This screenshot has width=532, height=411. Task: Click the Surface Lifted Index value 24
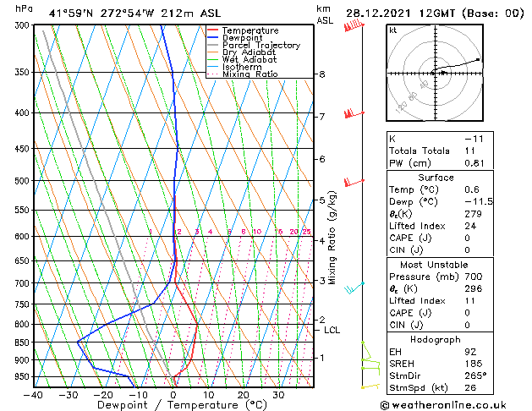click(x=470, y=226)
